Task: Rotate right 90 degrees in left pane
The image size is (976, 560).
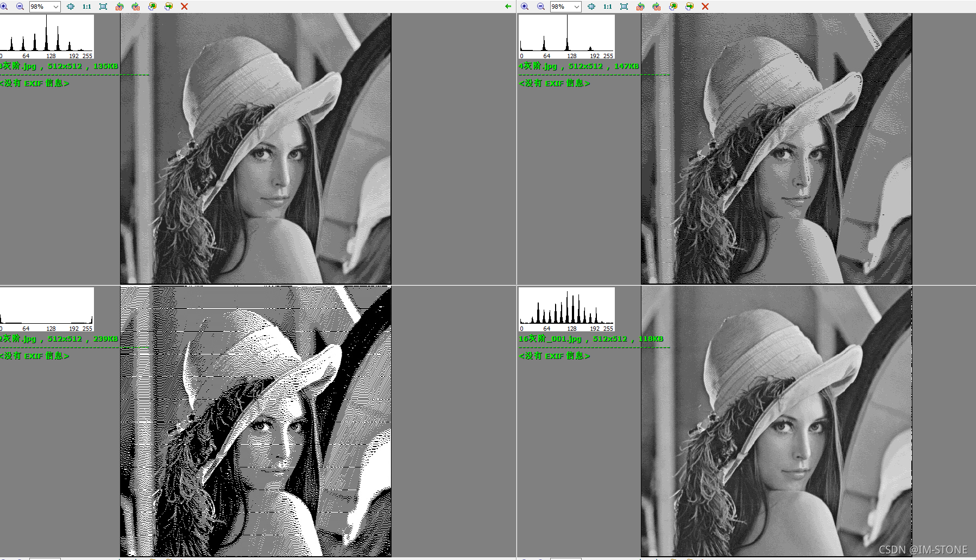Action: (136, 7)
